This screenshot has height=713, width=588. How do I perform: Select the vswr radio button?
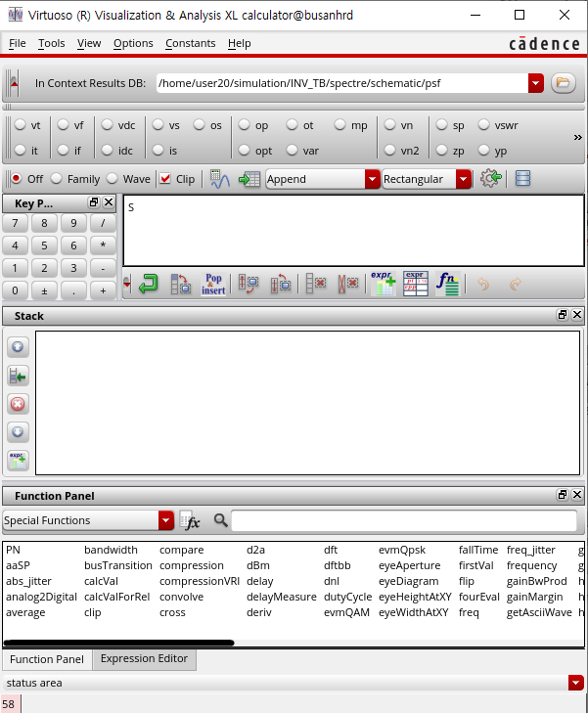point(484,125)
